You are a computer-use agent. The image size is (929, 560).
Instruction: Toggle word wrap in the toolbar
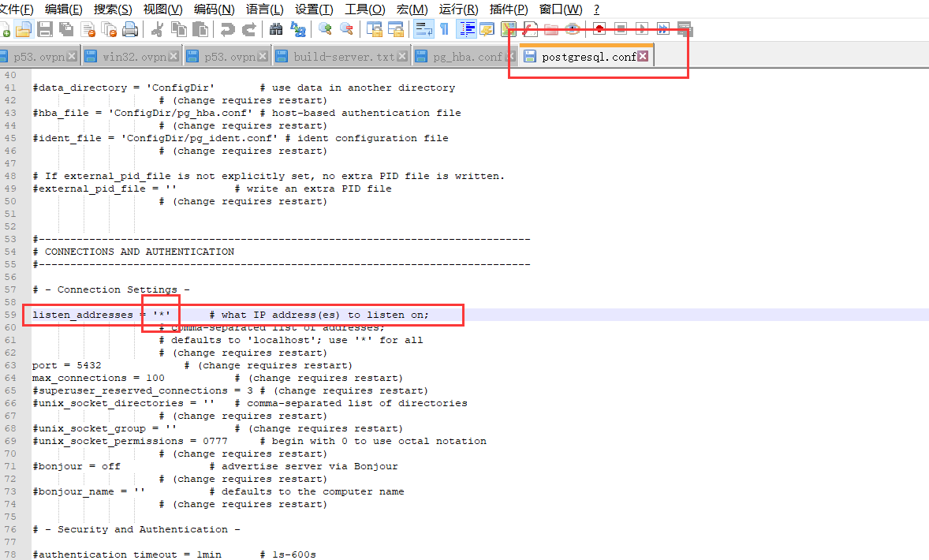point(423,29)
